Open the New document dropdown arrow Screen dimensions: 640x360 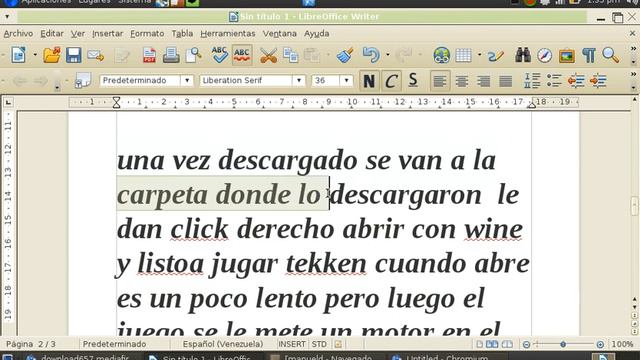(x=35, y=55)
